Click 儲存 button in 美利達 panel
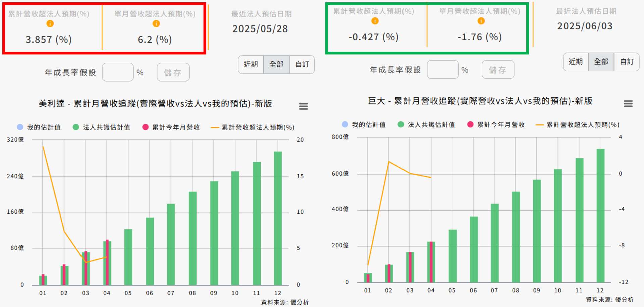This screenshot has height=307, width=644. pos(173,72)
